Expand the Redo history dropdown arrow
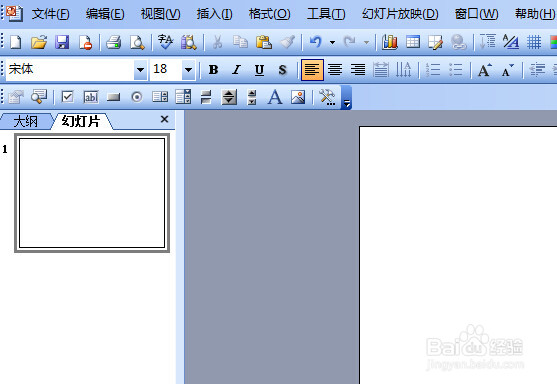 (366, 42)
